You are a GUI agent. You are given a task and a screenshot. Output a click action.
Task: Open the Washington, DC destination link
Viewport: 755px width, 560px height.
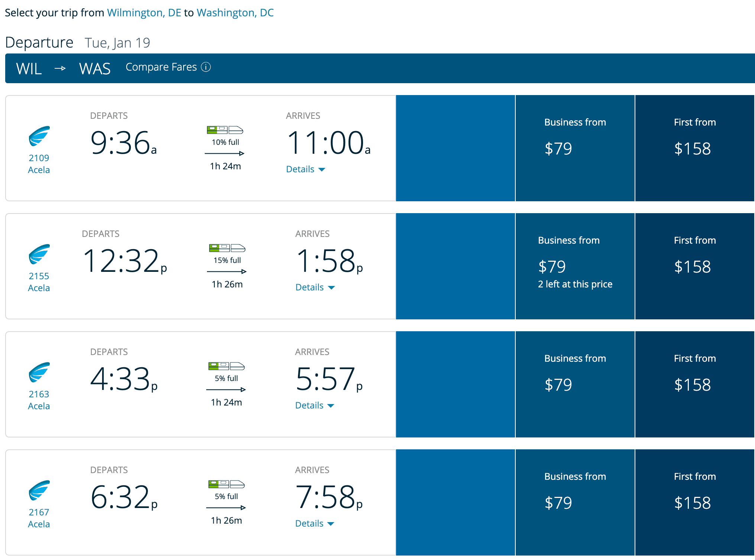[235, 13]
